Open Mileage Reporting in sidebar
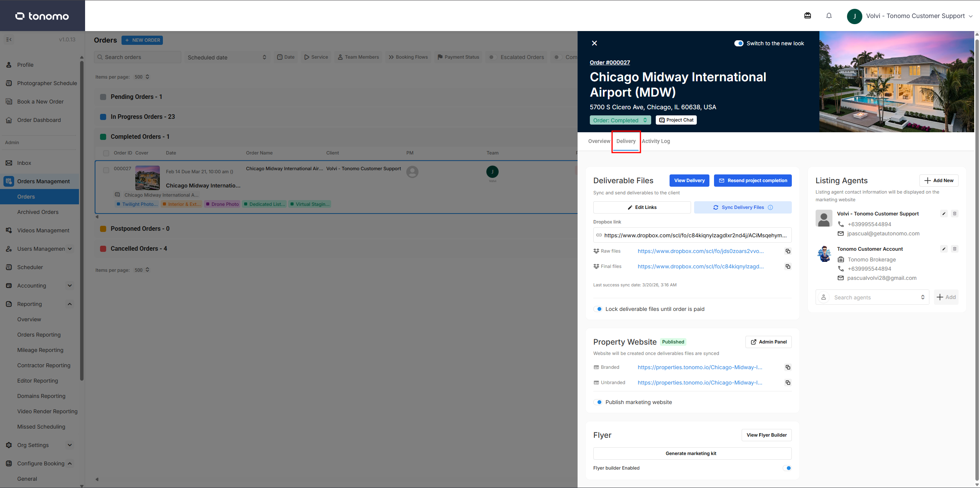This screenshot has height=488, width=980. pyautogui.click(x=40, y=350)
